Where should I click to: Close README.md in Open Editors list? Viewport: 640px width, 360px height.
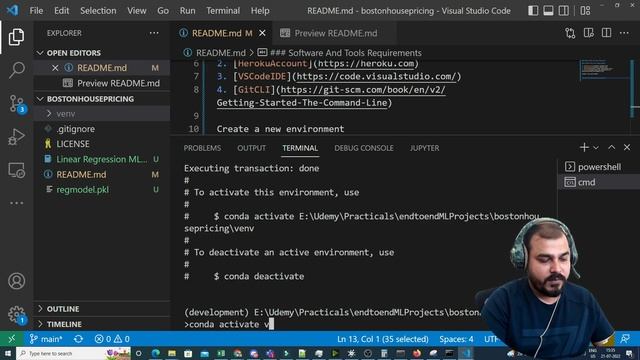tap(55, 68)
